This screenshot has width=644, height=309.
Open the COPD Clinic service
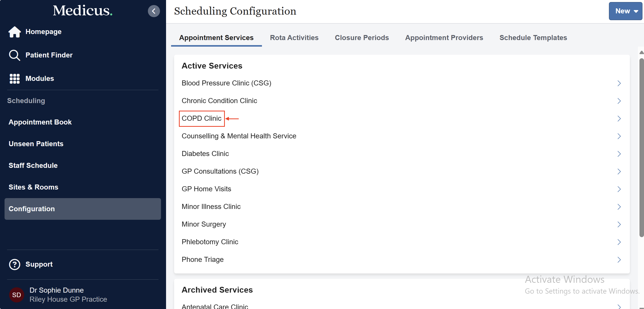click(201, 118)
